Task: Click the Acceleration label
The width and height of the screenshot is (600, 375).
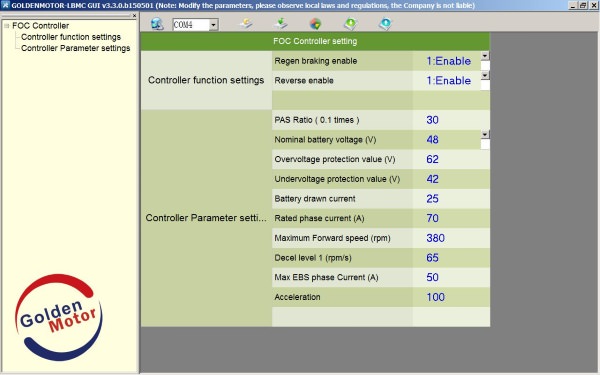Action: (x=297, y=297)
